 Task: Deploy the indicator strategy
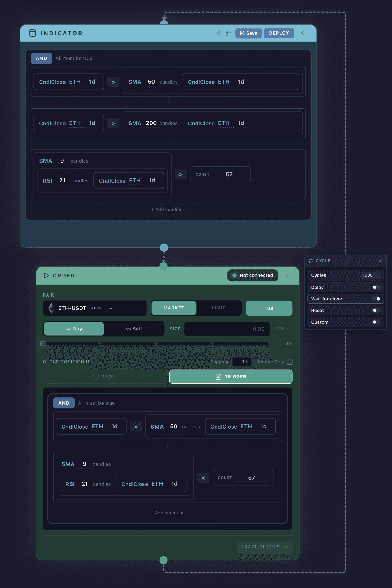279,33
